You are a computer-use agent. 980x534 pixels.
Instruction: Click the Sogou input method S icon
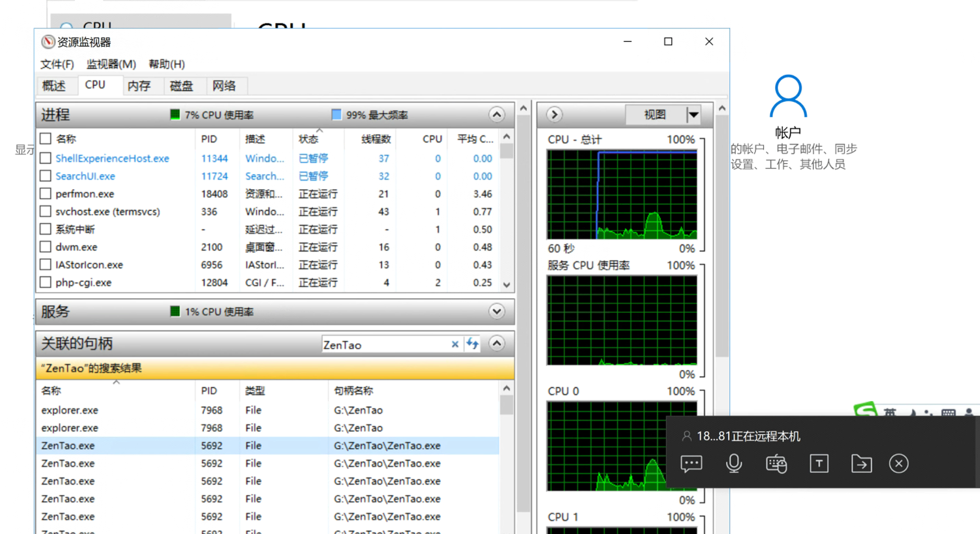tap(866, 409)
